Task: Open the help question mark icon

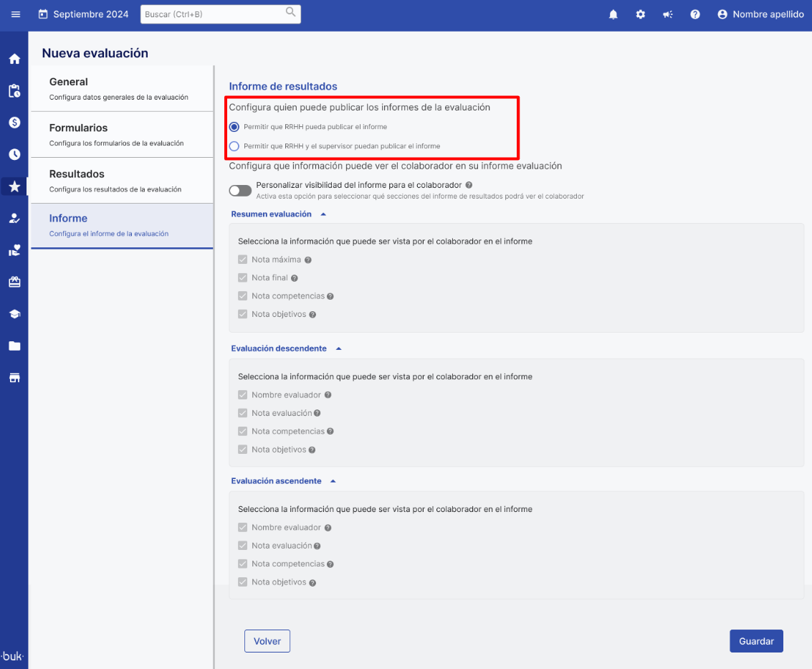Action: click(x=695, y=14)
